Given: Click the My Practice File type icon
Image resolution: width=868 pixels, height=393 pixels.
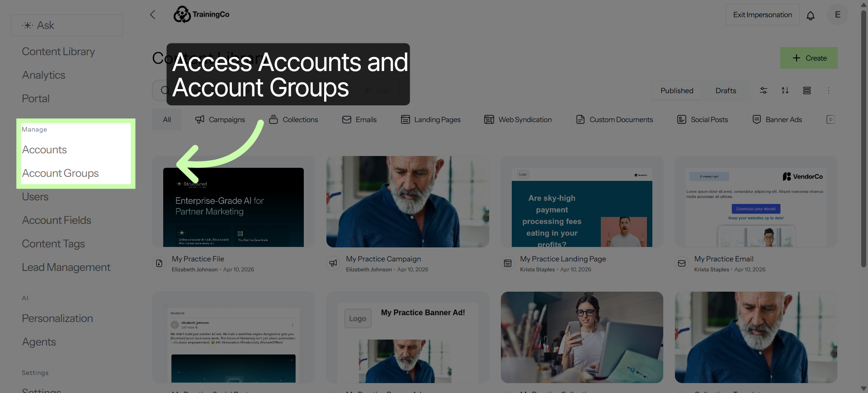Looking at the screenshot, I should [159, 263].
